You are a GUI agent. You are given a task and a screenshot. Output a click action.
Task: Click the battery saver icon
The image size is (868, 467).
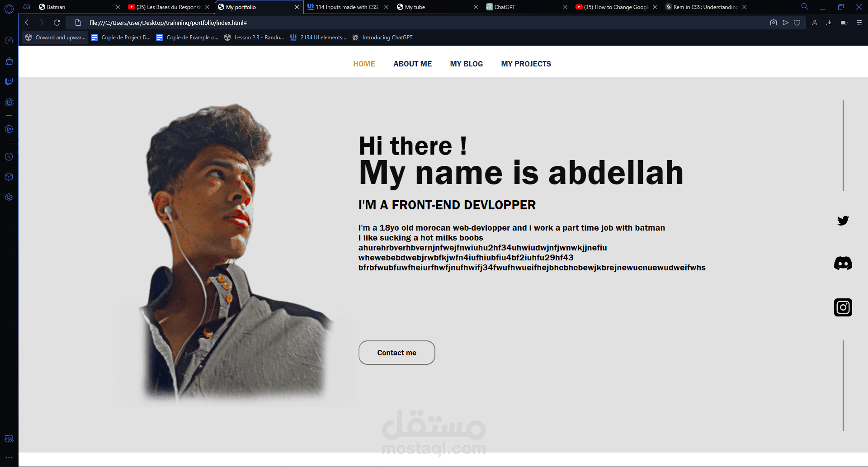(x=844, y=23)
